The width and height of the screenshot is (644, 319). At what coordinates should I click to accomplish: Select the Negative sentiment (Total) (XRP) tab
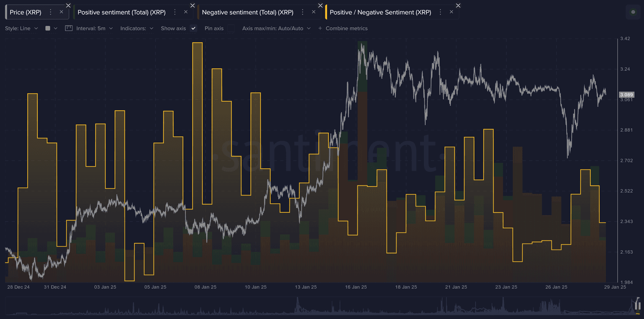247,12
